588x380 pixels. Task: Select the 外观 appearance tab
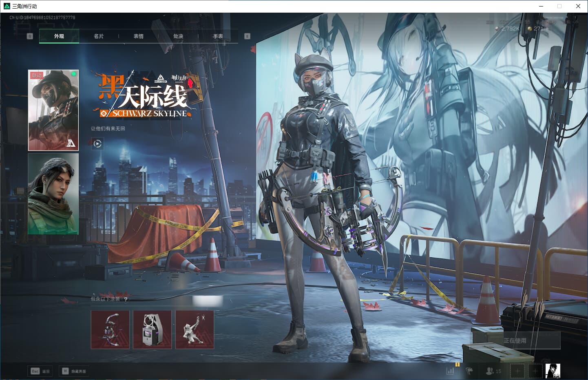point(59,36)
